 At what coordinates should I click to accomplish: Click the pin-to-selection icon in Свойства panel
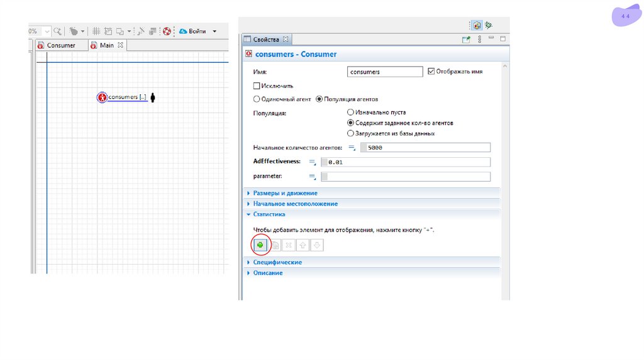pos(466,40)
